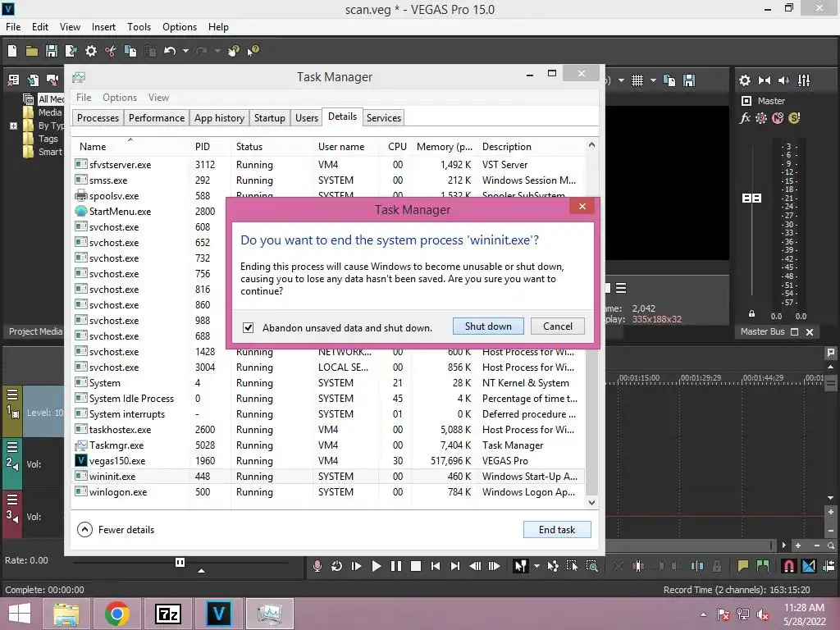This screenshot has height=630, width=840.
Task: Click the End task button
Action: coord(557,529)
